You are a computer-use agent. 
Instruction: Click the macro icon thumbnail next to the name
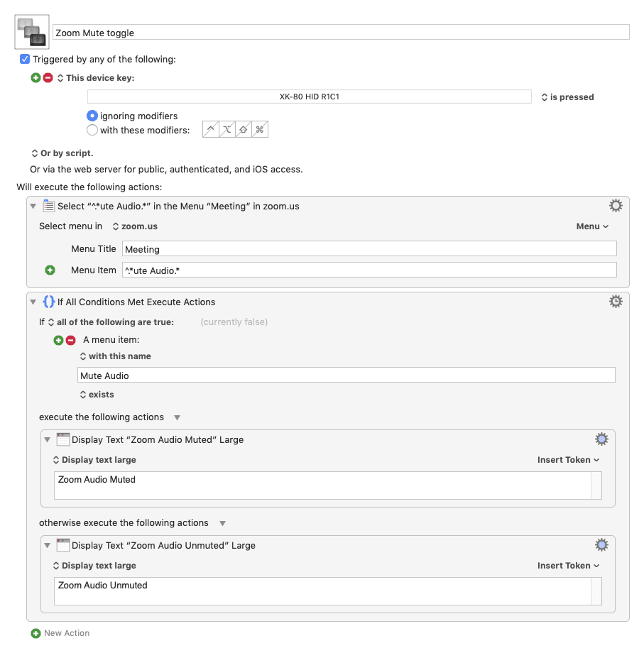tap(32, 32)
